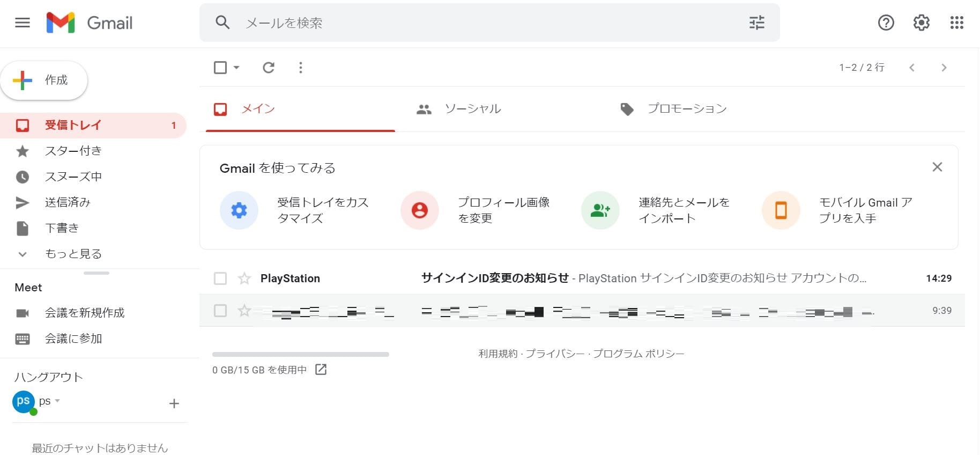
Task: Refresh the inbox
Action: tap(269, 68)
